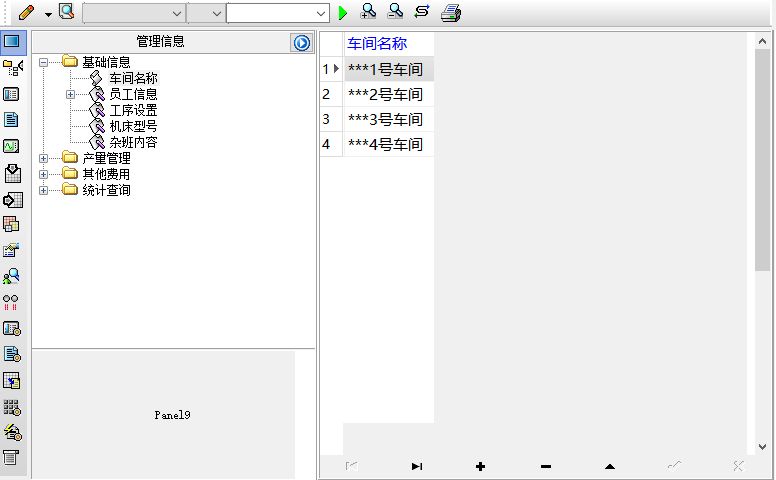Click the S refresh arrows icon
Screen dimensions: 776x480
422,11
